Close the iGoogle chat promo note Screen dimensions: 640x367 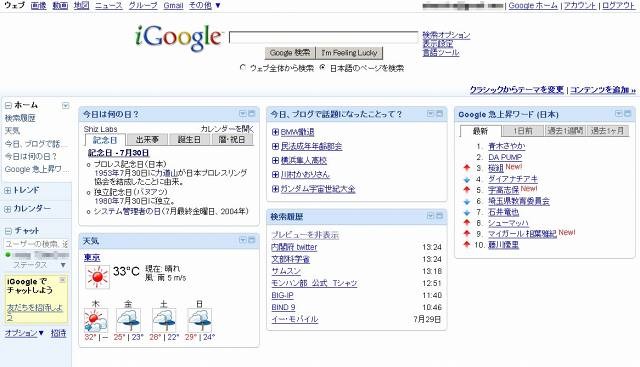tap(62, 280)
